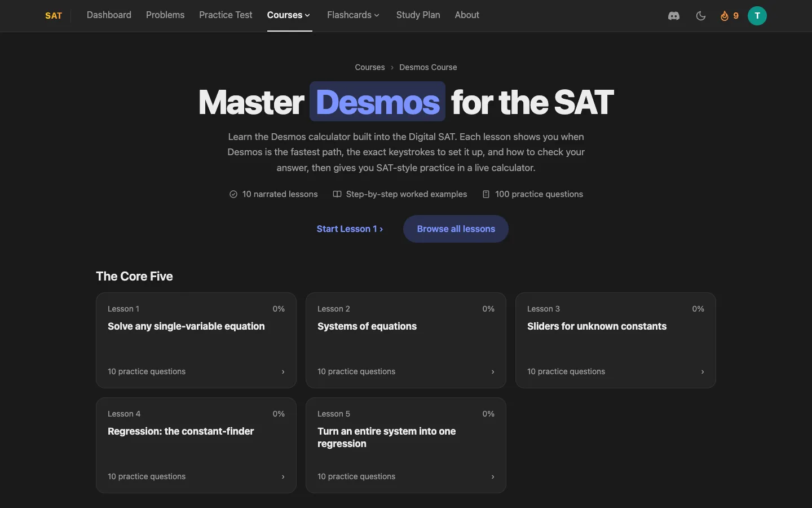View the streak flame counter
This screenshot has height=508, width=812.
pos(729,16)
